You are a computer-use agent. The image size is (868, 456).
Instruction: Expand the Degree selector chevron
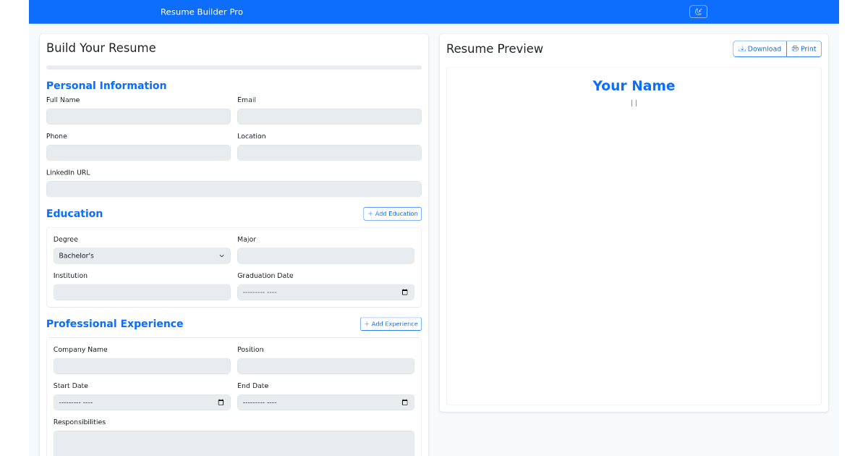(222, 256)
